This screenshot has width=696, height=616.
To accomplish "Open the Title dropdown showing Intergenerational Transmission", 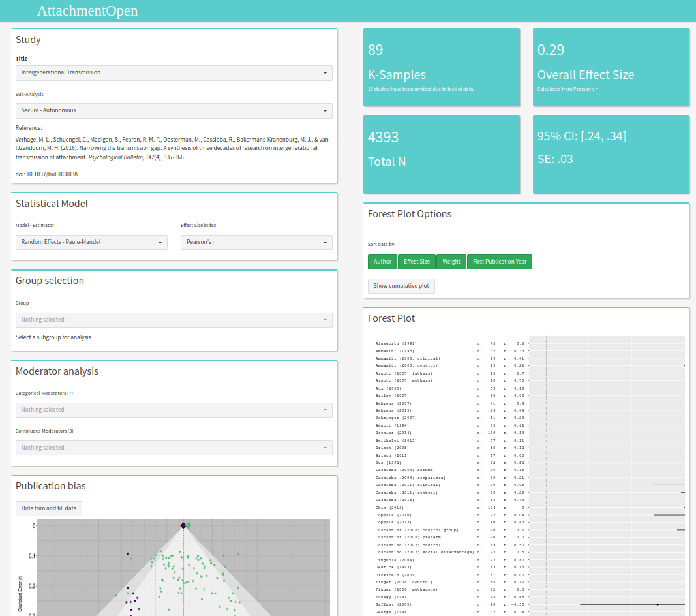I will coord(174,73).
